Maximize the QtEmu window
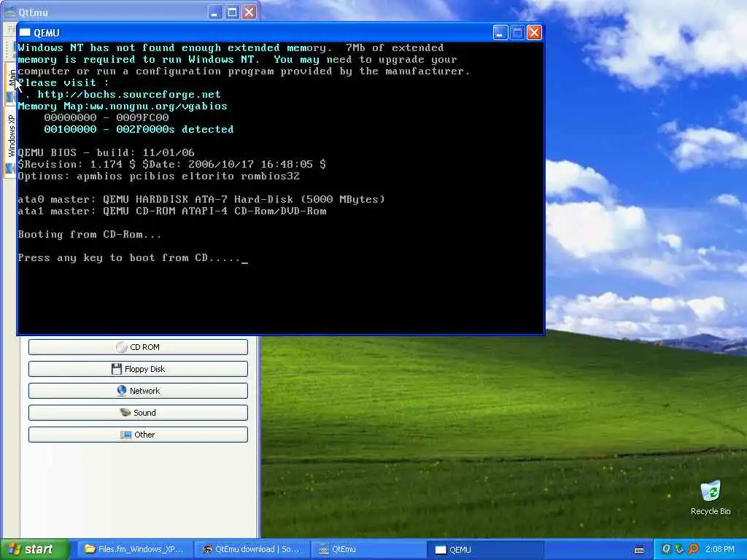This screenshot has width=747, height=560. (232, 12)
